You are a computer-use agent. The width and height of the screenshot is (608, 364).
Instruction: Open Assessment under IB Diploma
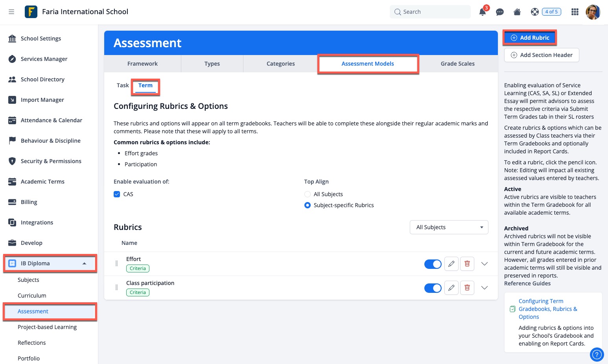click(x=33, y=311)
